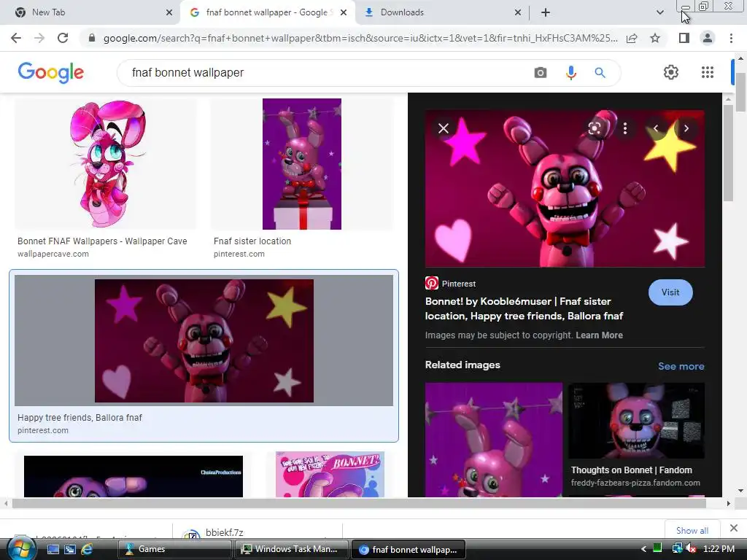Expand the tab search dropdown
747x560 pixels.
659,12
